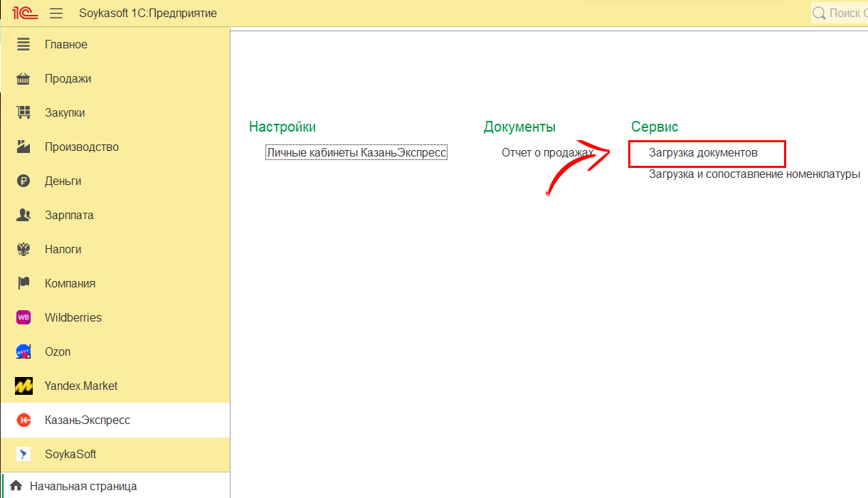Open the Ozon section

[x=115, y=351]
